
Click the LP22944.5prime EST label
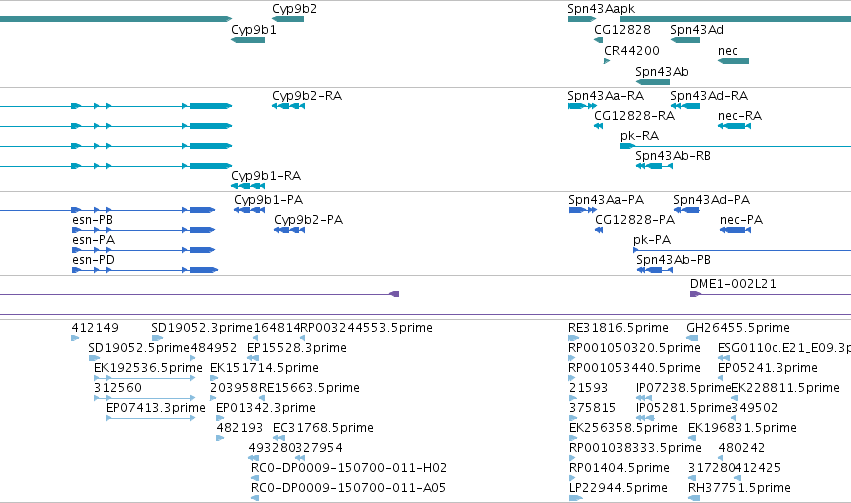(618, 488)
